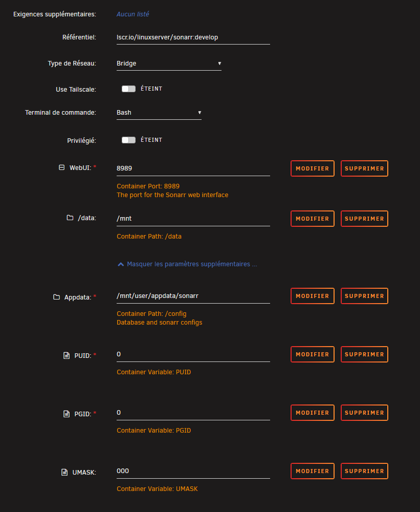The image size is (420, 512).
Task: Click the document icon next to PUID
Action: pos(66,356)
